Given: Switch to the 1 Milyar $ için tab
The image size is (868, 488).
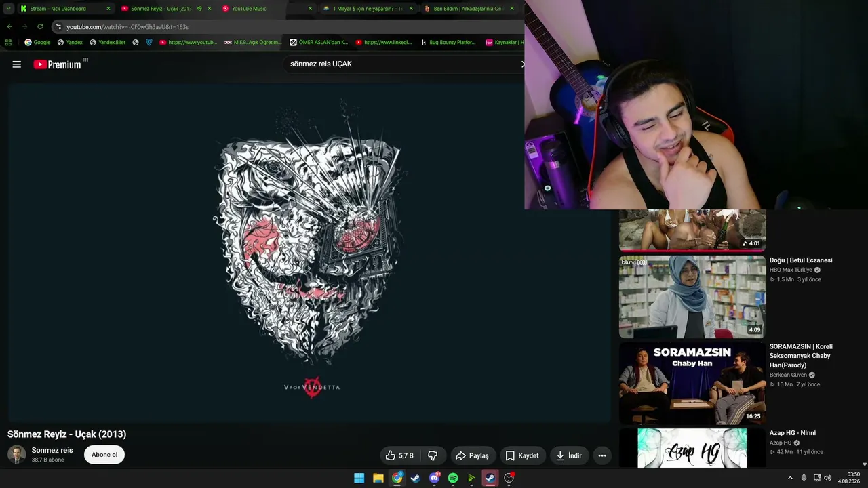Looking at the screenshot, I should 368,9.
